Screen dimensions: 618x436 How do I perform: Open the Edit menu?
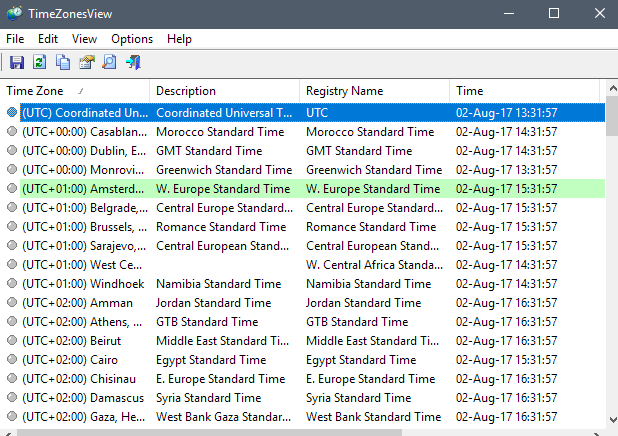click(x=48, y=39)
